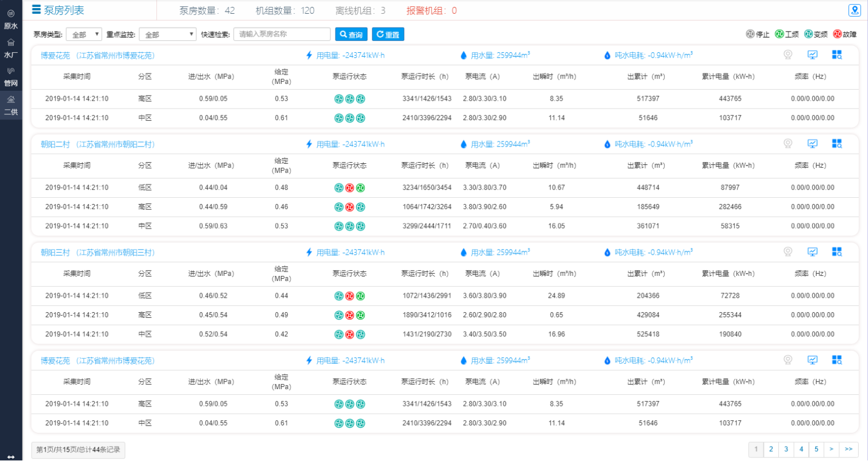Expand the 泵房类型 dropdown
Image resolution: width=868 pixels, height=461 pixels.
coord(84,34)
